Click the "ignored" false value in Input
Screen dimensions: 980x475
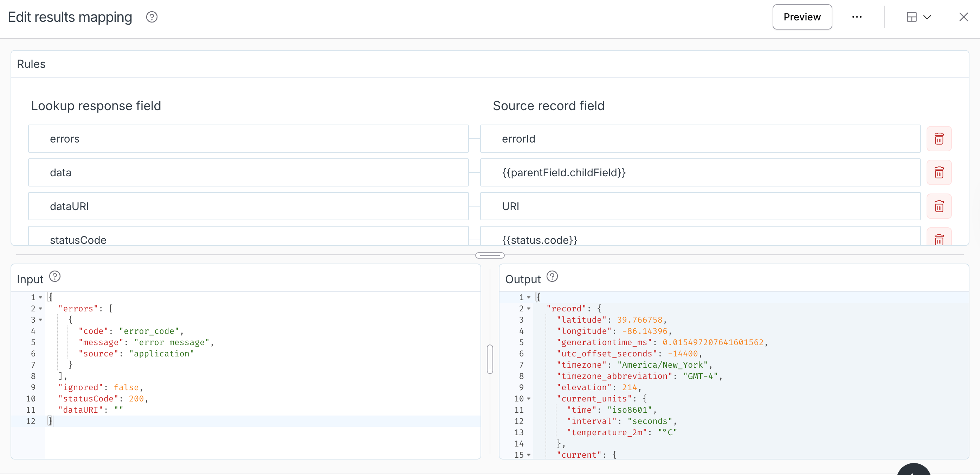pyautogui.click(x=126, y=387)
